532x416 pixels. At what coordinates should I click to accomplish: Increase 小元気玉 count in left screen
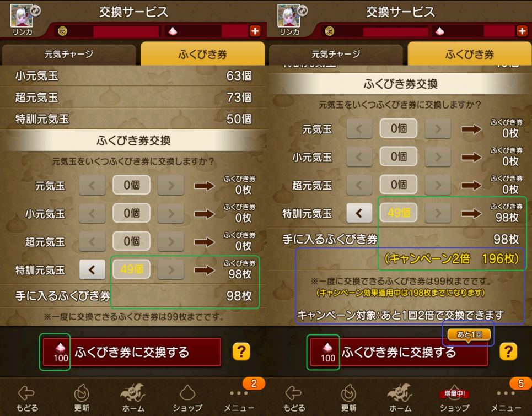click(171, 214)
